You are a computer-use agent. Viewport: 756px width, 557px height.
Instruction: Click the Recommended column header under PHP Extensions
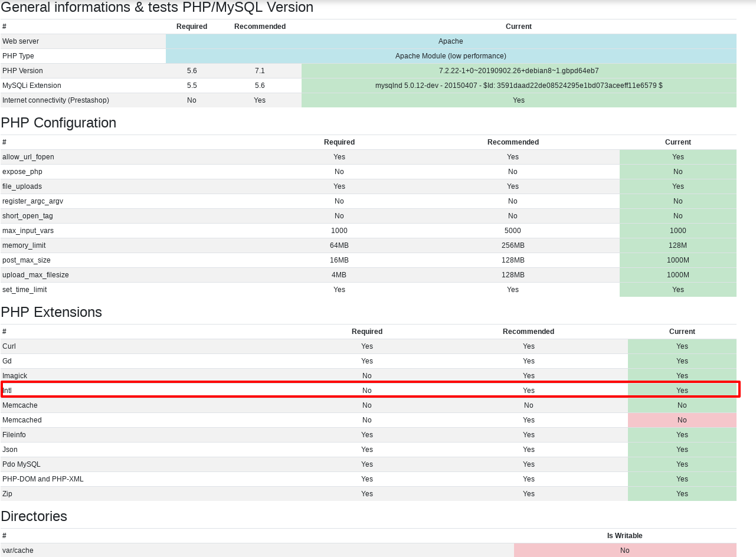point(528,331)
